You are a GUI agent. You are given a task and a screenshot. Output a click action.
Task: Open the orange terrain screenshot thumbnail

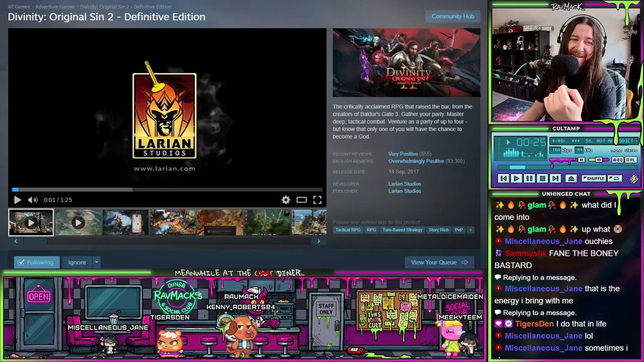tap(220, 222)
